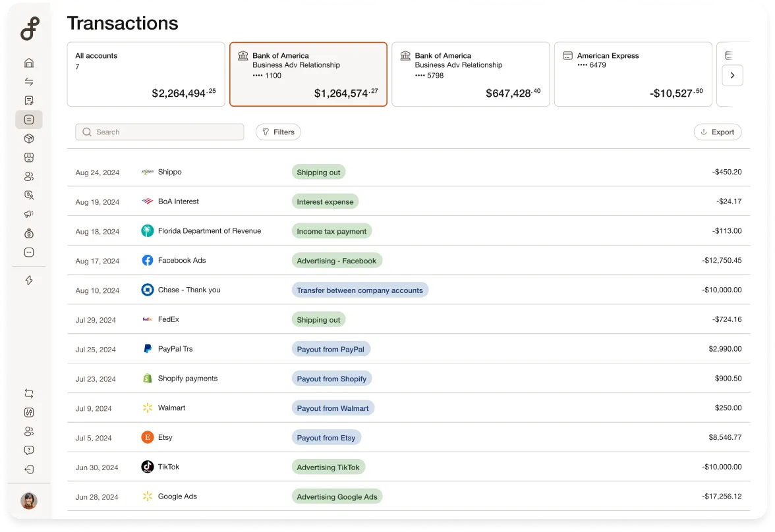Screen dimensions: 775x532
Task: Click the $2,990.00 amount
Action: (x=725, y=349)
